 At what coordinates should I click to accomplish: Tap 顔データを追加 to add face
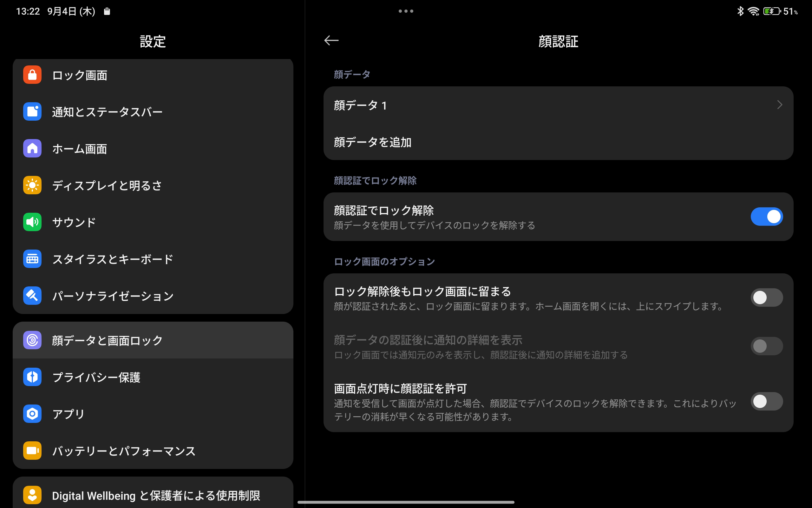pos(558,142)
